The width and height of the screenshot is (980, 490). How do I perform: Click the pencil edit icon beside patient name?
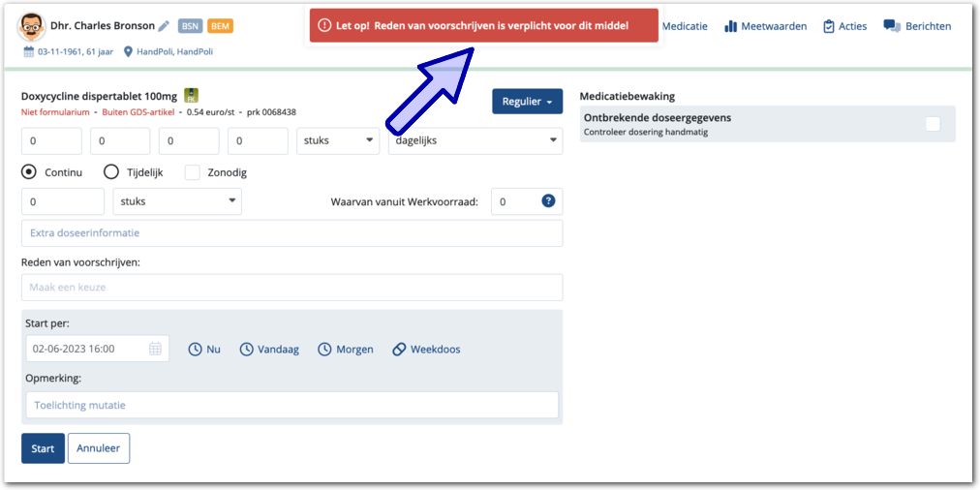[164, 26]
